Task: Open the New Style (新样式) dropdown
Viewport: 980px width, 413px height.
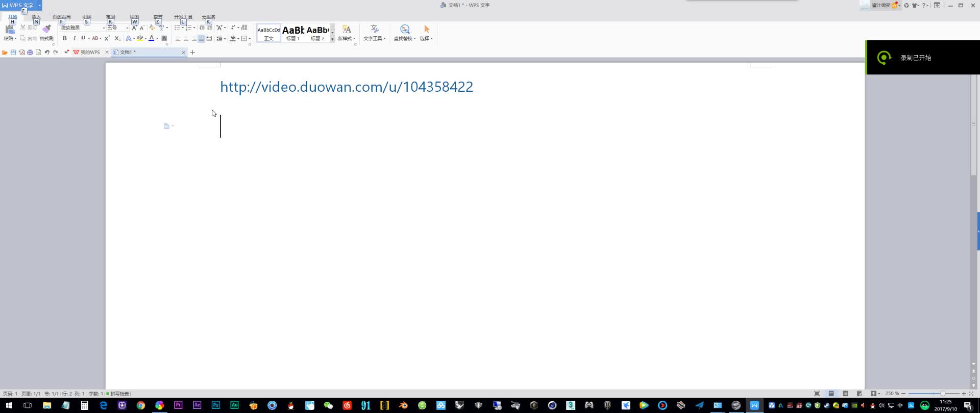Action: [x=347, y=33]
